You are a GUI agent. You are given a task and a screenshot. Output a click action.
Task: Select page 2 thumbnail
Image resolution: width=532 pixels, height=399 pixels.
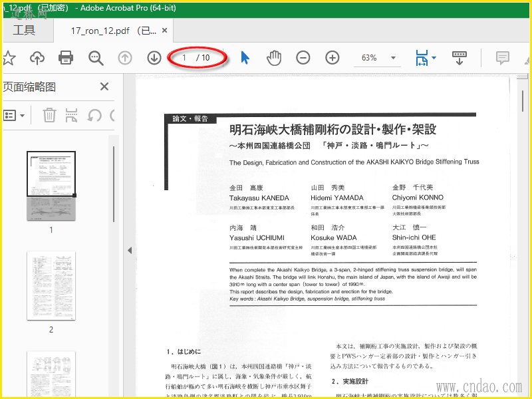[x=51, y=286]
